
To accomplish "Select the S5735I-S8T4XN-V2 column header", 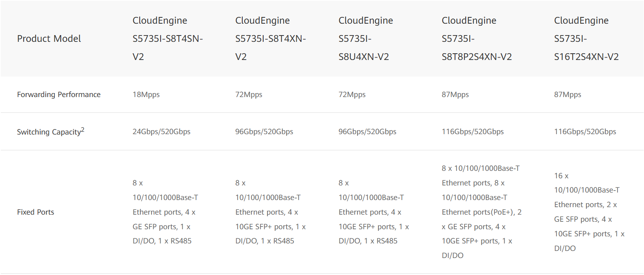I will pyautogui.click(x=270, y=39).
